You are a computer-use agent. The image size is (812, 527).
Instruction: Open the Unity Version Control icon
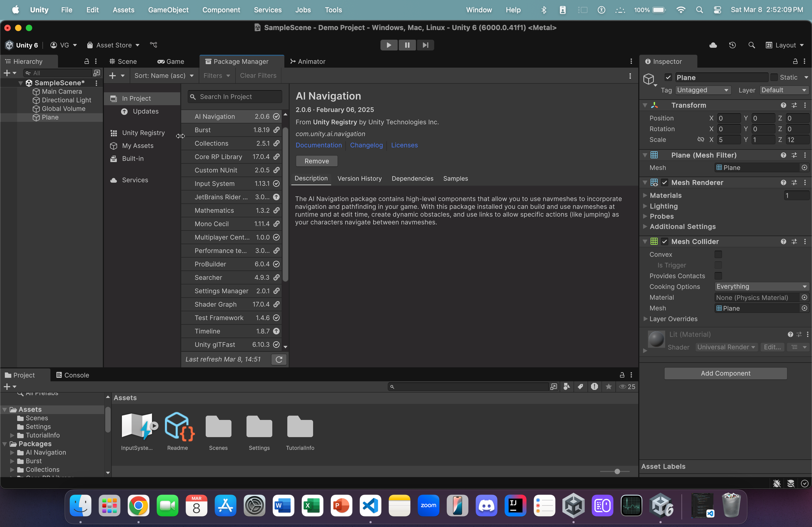pos(154,45)
